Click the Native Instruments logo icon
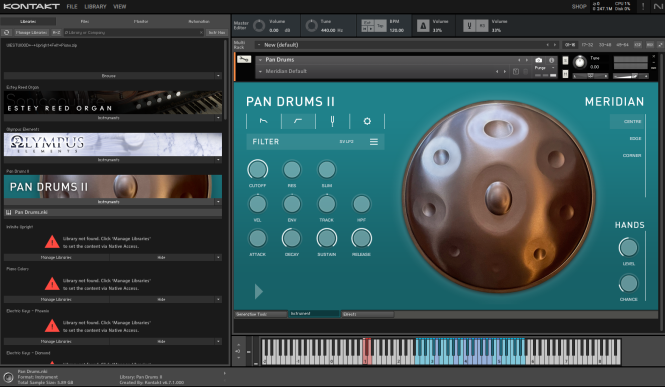This screenshot has width=665, height=387. coord(657,6)
